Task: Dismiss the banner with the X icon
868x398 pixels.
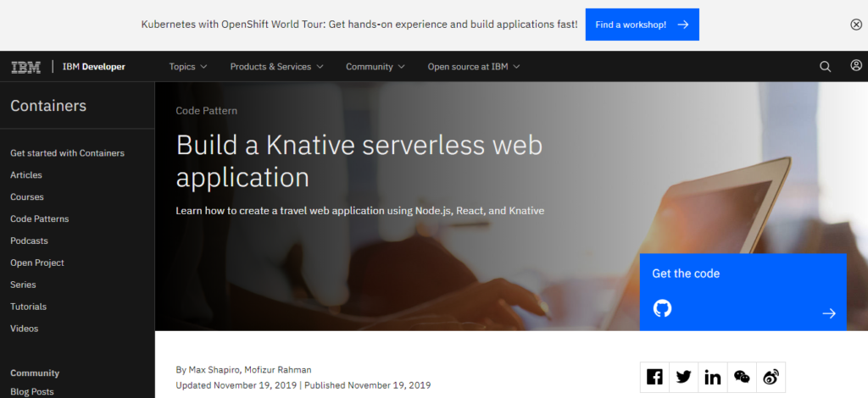Action: click(856, 25)
